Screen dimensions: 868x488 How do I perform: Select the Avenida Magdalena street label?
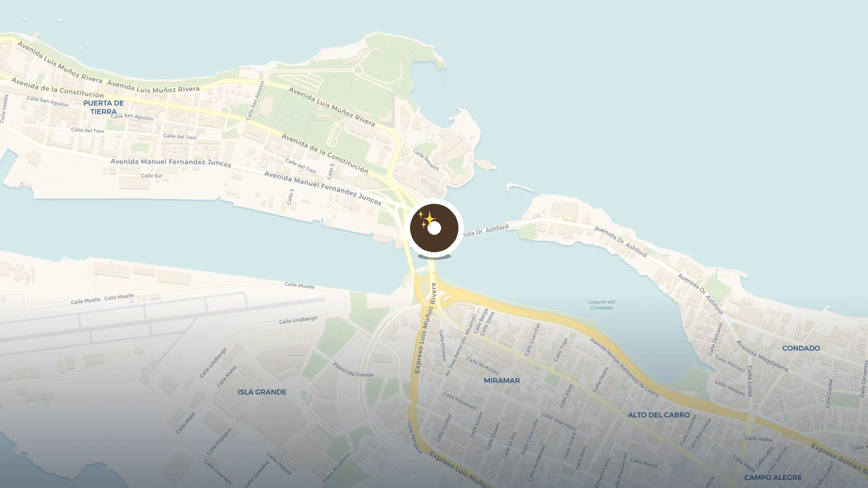click(x=762, y=356)
